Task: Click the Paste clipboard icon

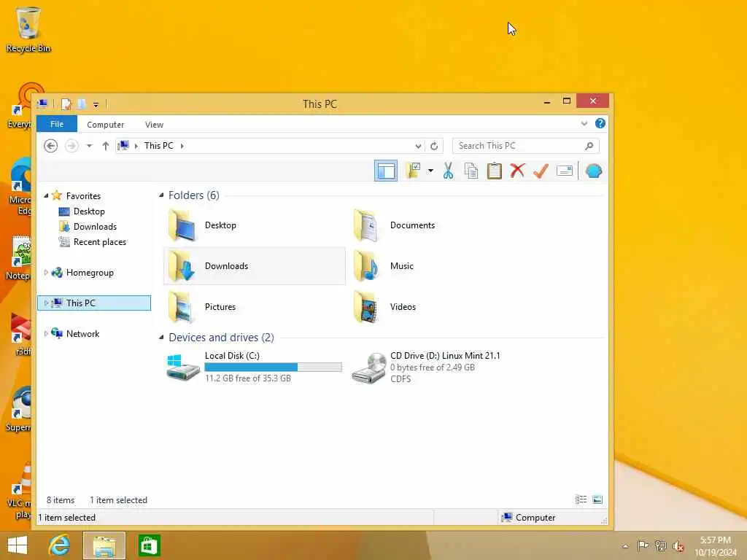Action: pos(494,171)
